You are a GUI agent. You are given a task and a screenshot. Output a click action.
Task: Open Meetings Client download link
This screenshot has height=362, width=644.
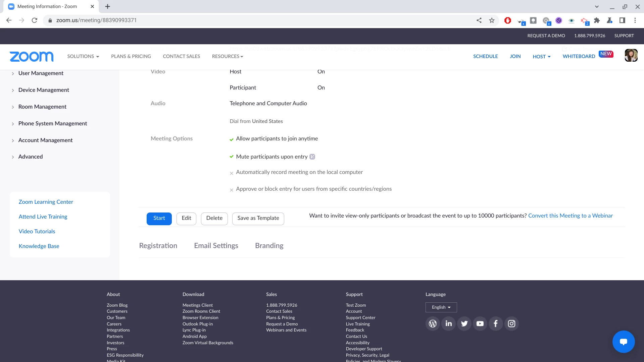pyautogui.click(x=197, y=305)
